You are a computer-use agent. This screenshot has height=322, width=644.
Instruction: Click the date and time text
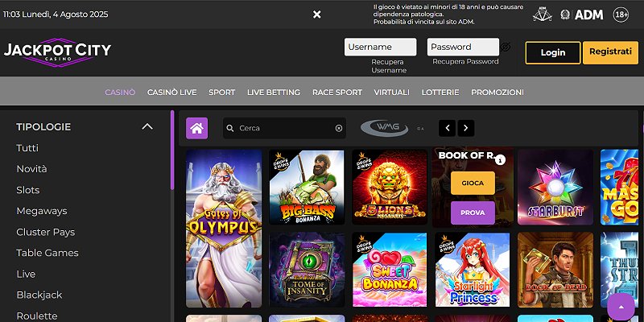(x=56, y=14)
